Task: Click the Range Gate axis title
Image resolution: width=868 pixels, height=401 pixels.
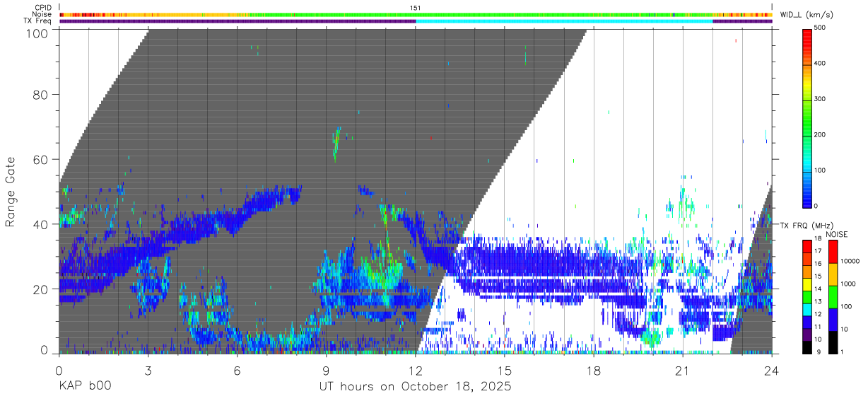Action: (x=11, y=192)
